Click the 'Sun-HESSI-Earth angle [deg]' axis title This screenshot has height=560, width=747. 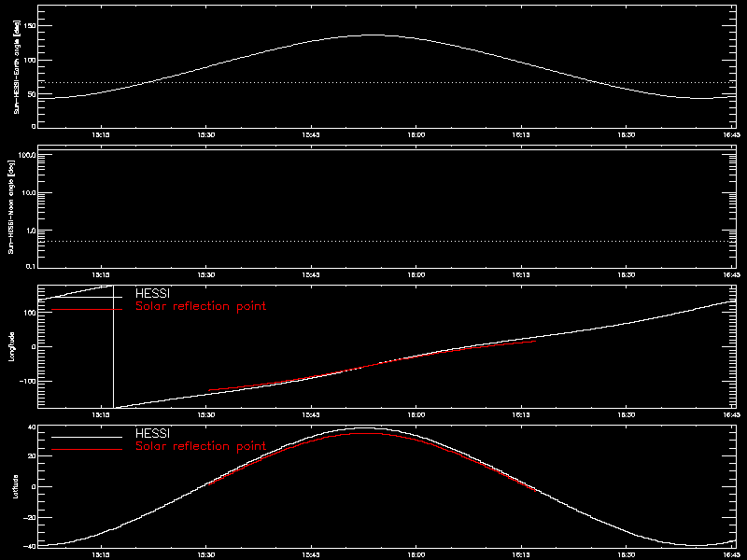(17, 66)
